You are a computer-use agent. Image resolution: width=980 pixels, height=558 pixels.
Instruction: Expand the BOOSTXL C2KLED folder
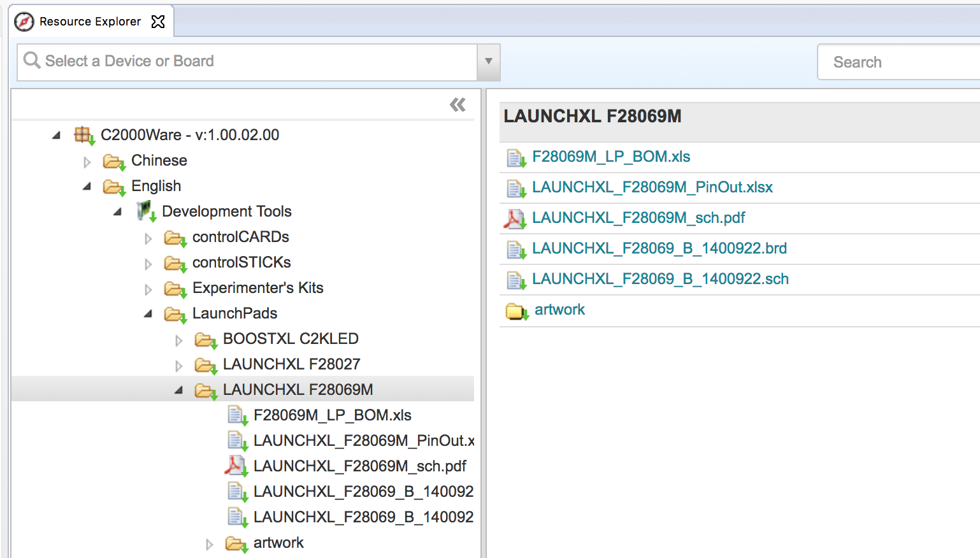point(179,340)
